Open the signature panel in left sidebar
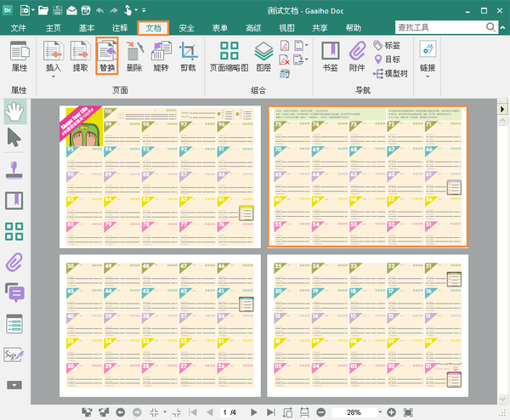This screenshot has height=420, width=510. click(x=14, y=355)
